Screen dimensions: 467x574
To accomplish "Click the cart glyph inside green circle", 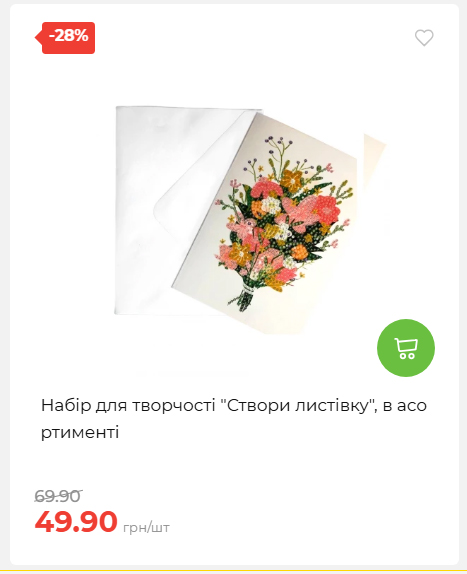I will click(x=406, y=348).
